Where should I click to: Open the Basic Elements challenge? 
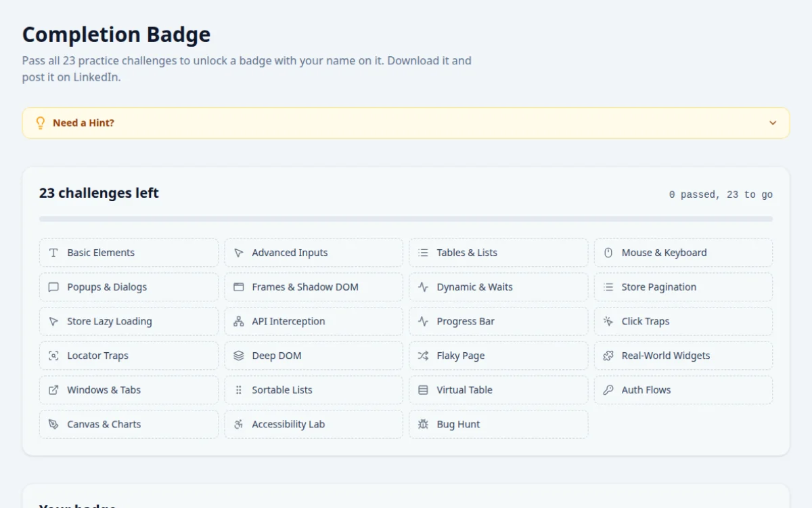click(129, 253)
